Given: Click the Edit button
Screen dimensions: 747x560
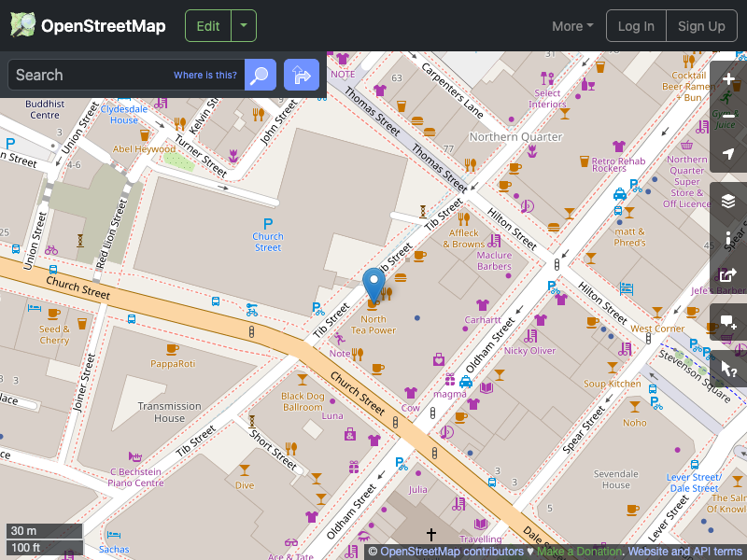Looking at the screenshot, I should (207, 25).
